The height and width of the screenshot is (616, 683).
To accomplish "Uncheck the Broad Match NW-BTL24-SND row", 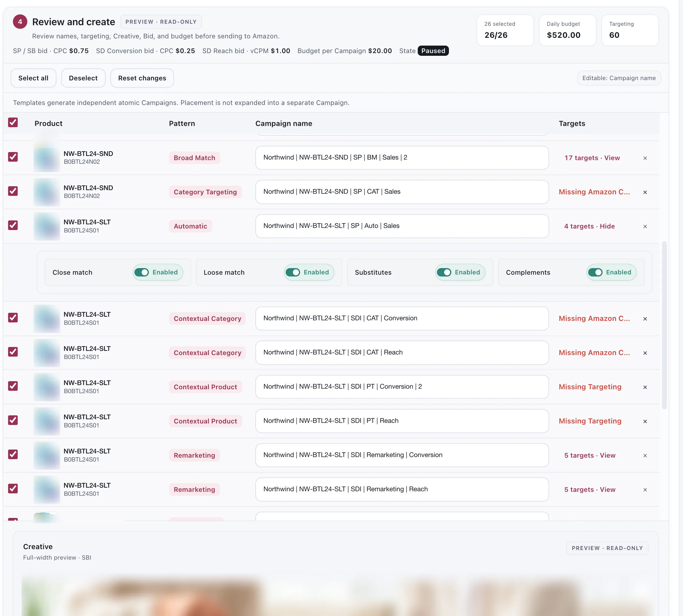I will (x=13, y=157).
